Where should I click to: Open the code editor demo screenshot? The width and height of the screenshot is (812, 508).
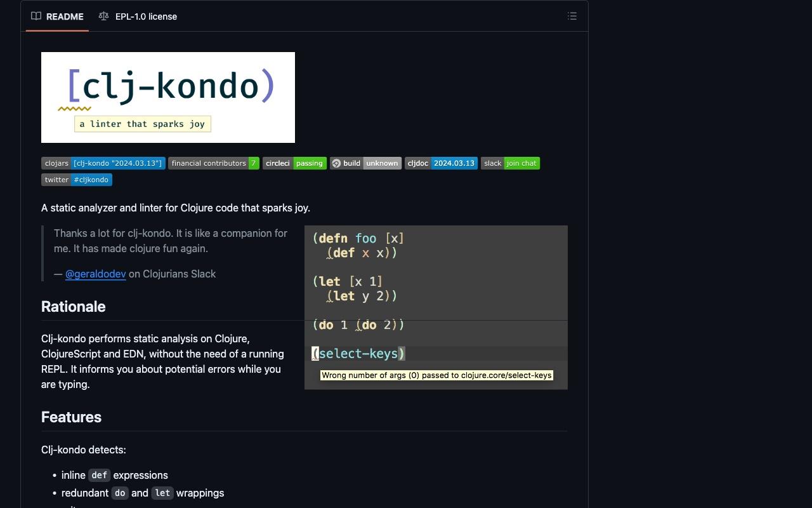pos(436,307)
